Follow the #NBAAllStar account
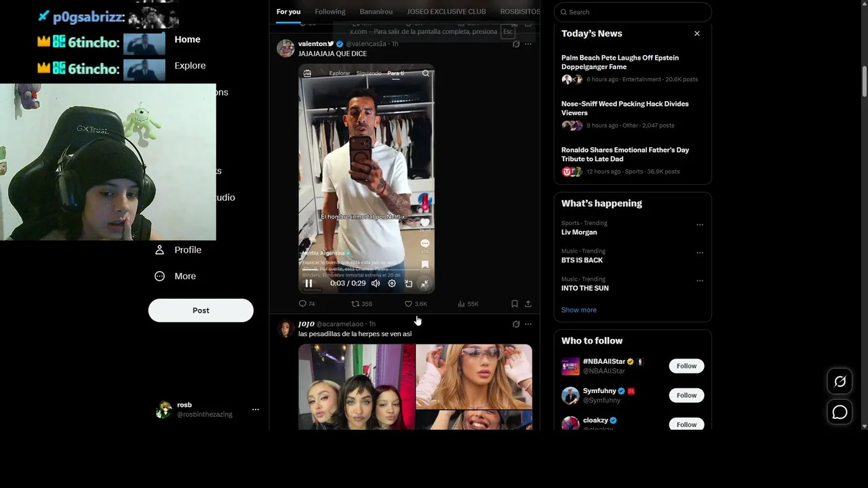868x488 pixels. [686, 366]
